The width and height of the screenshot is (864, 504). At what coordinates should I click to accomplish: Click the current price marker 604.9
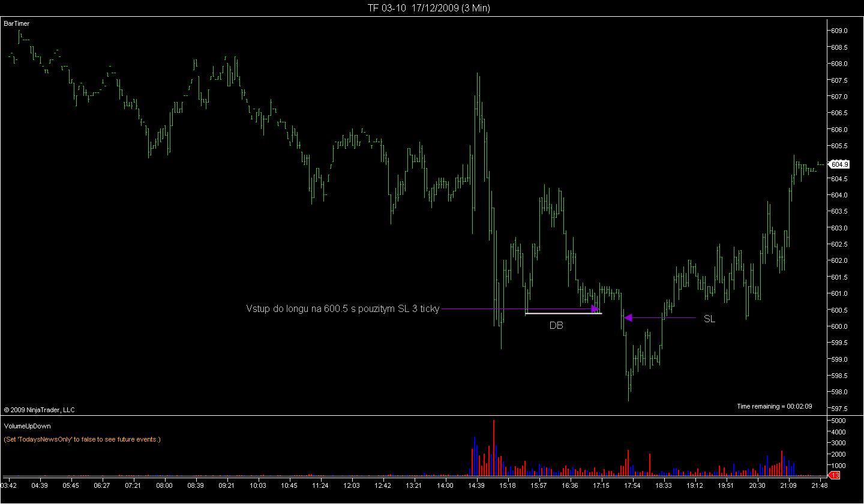(839, 164)
